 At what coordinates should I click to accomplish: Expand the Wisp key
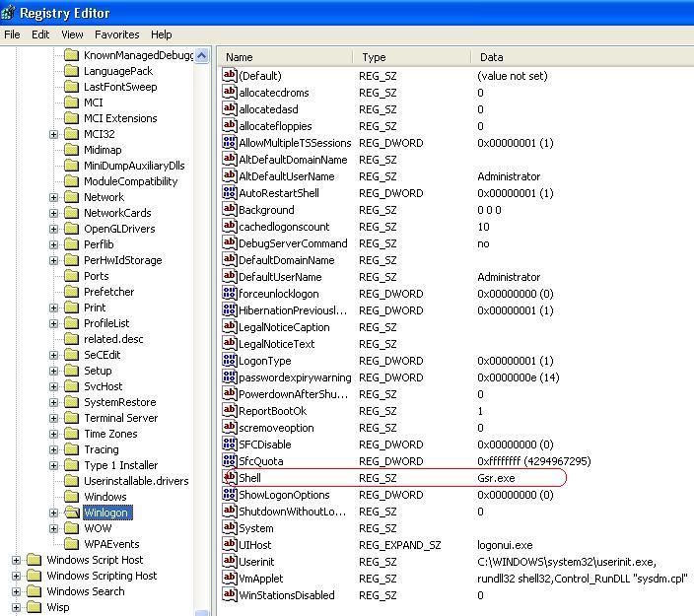pos(16,607)
